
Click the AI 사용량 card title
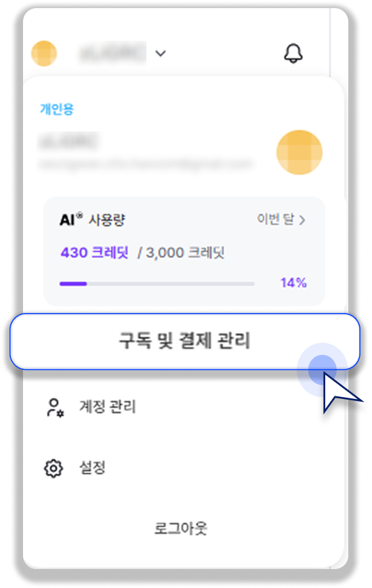tap(92, 219)
